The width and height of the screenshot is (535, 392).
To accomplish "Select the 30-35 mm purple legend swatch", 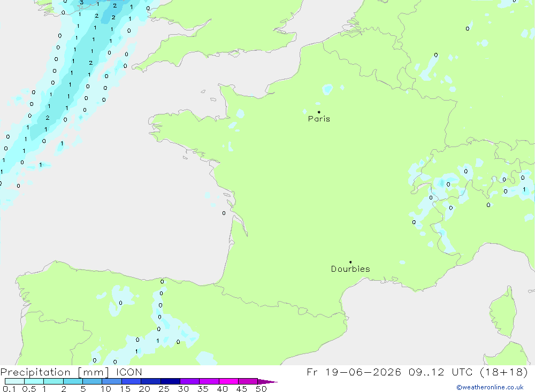I will click(190, 381).
